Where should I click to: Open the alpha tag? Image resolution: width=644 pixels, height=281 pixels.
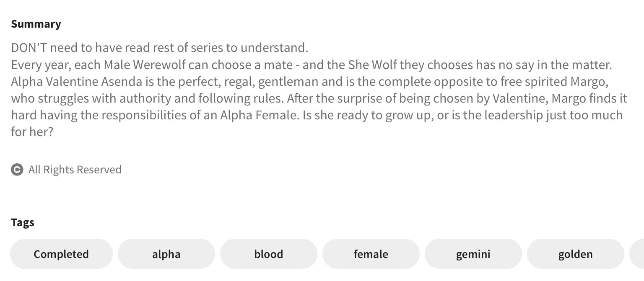click(x=166, y=254)
